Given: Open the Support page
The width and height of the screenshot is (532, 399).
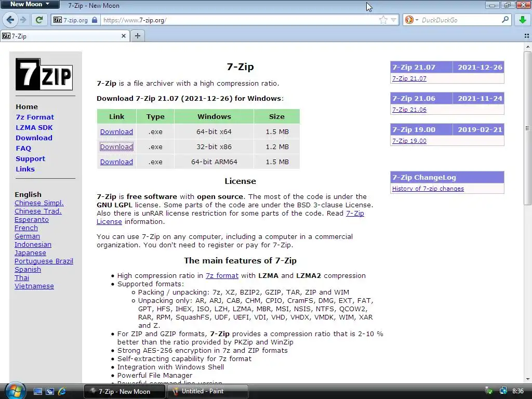Looking at the screenshot, I should [x=30, y=159].
